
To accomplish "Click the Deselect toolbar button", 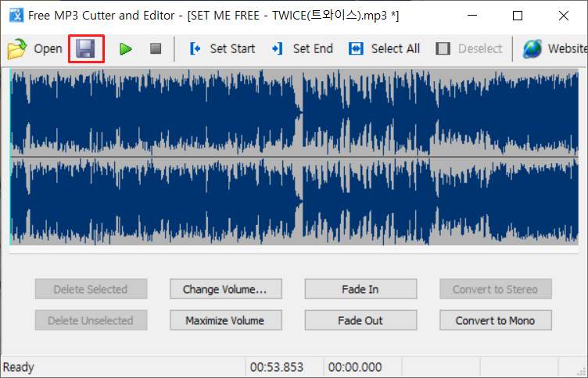I will pyautogui.click(x=468, y=48).
